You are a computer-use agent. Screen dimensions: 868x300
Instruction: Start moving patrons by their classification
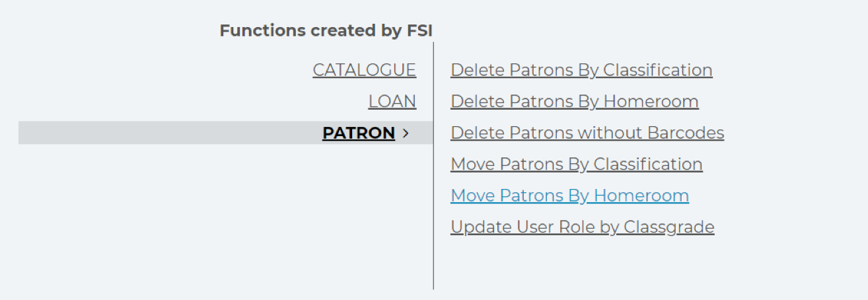(577, 164)
